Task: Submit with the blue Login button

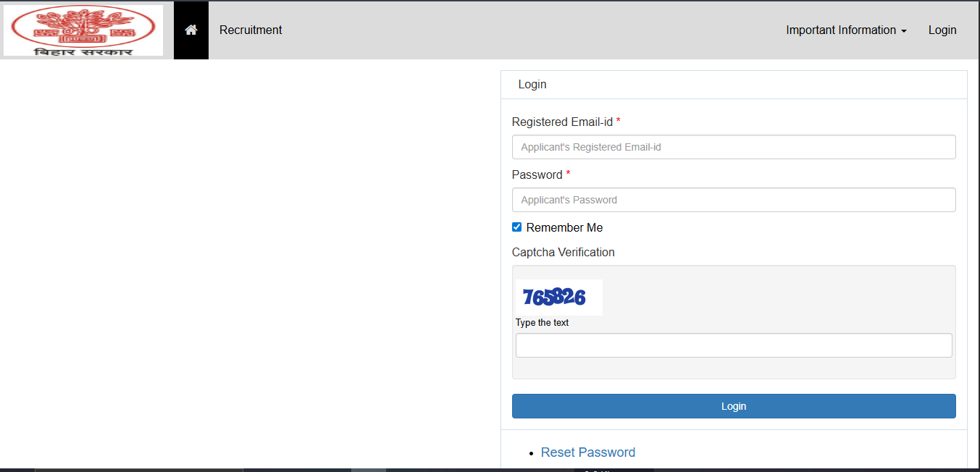Action: pos(734,406)
